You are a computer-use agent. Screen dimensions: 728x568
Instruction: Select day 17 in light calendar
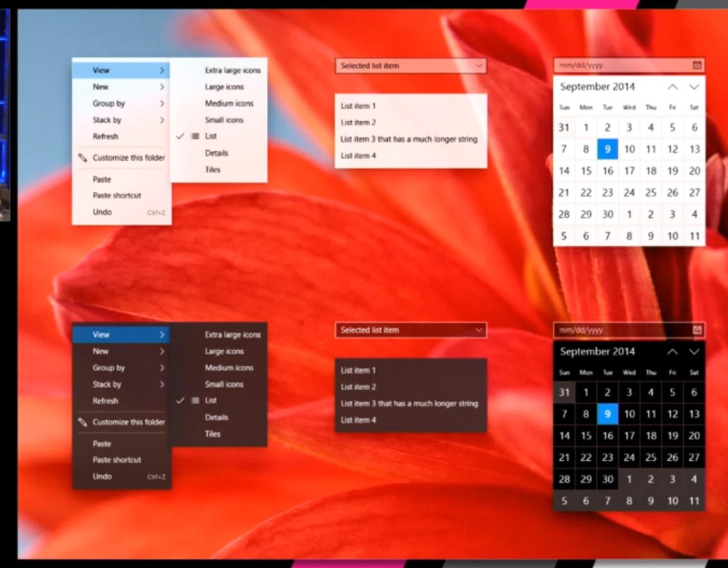[629, 171]
